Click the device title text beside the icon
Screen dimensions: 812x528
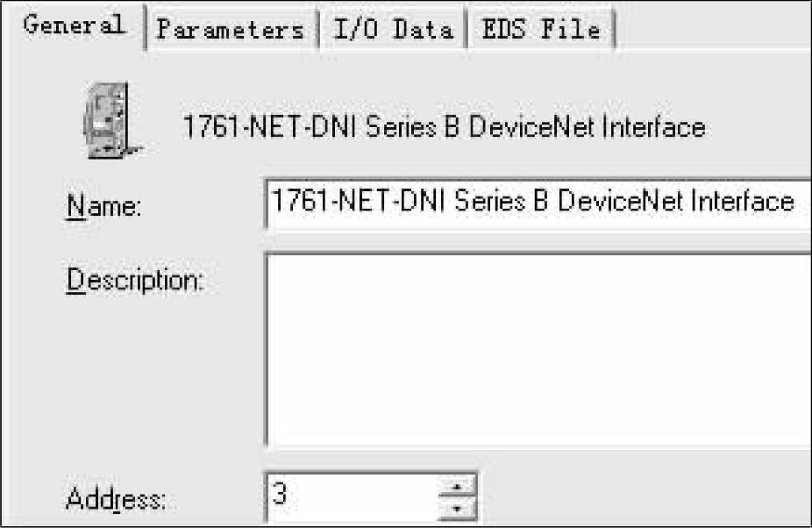pyautogui.click(x=444, y=128)
